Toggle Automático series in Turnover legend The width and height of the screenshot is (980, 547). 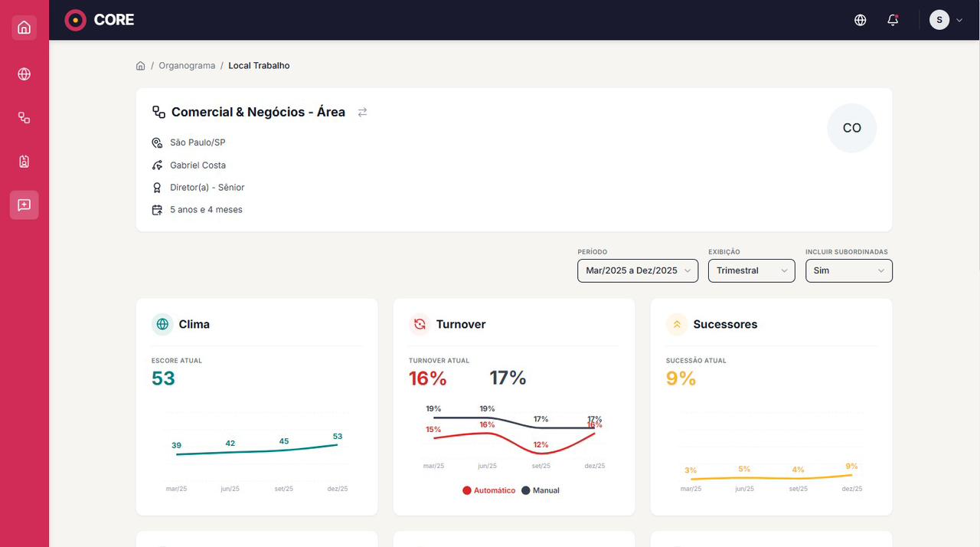coord(489,490)
